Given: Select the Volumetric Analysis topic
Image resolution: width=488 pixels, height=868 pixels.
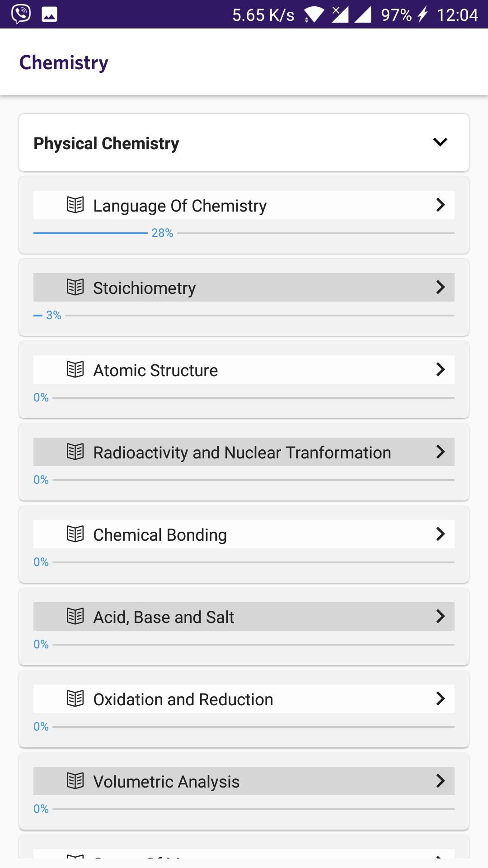Looking at the screenshot, I should (x=244, y=781).
